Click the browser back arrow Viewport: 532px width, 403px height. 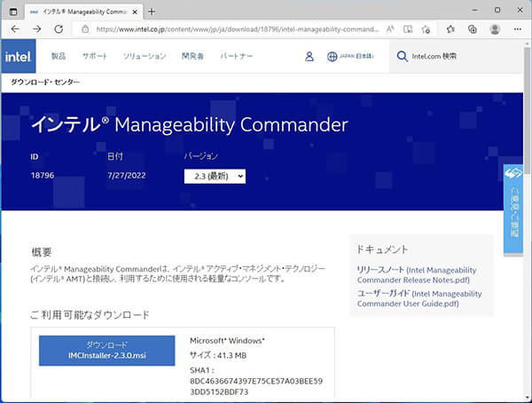coord(15,29)
